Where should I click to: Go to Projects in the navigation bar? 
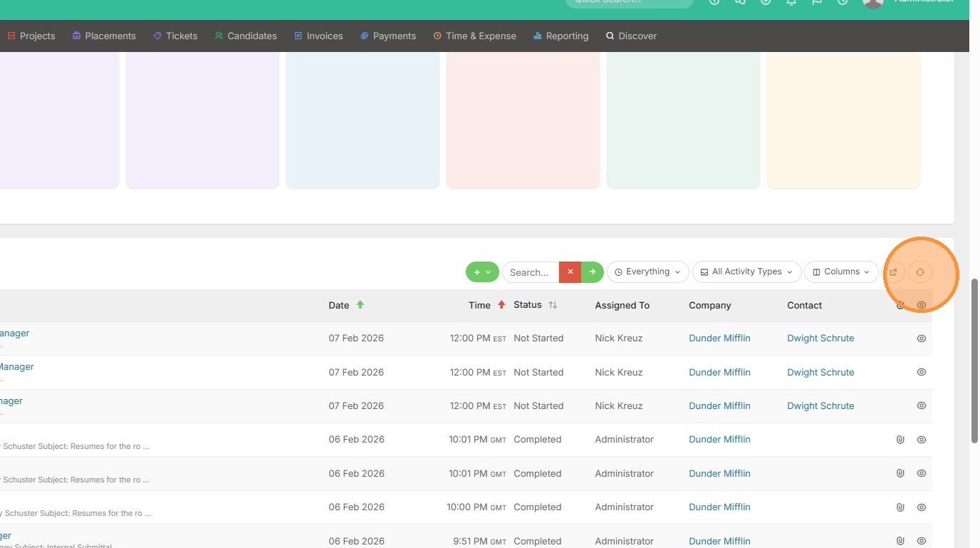click(31, 36)
